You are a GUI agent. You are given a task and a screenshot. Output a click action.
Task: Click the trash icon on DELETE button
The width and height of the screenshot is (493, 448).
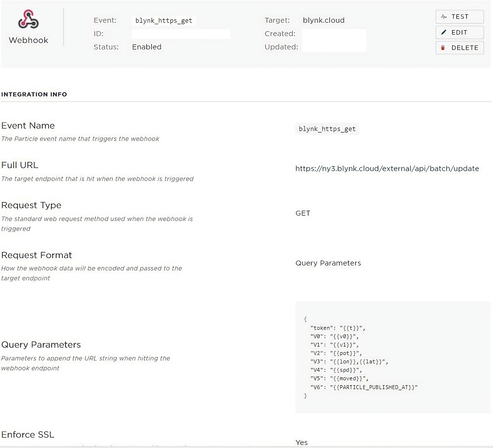pos(443,48)
